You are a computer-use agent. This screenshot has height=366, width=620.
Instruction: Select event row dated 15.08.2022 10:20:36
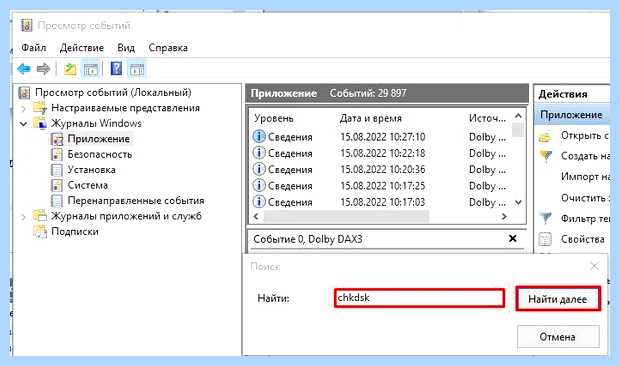pos(380,169)
